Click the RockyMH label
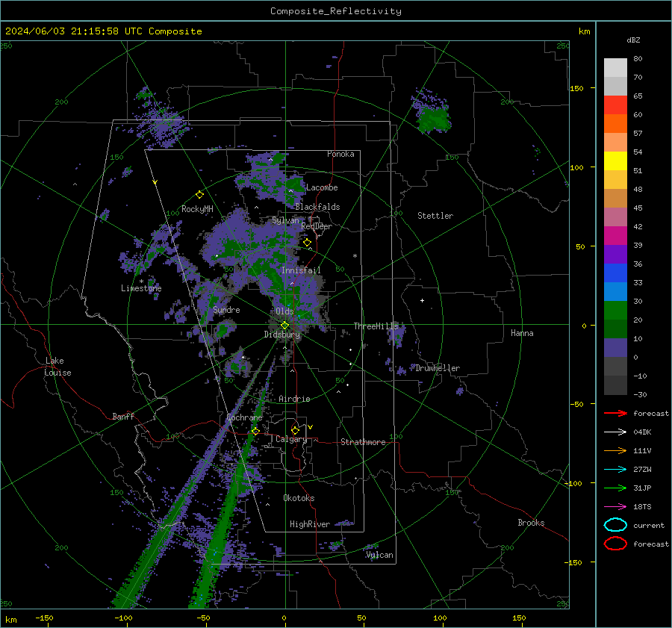672x628 pixels. (x=197, y=209)
